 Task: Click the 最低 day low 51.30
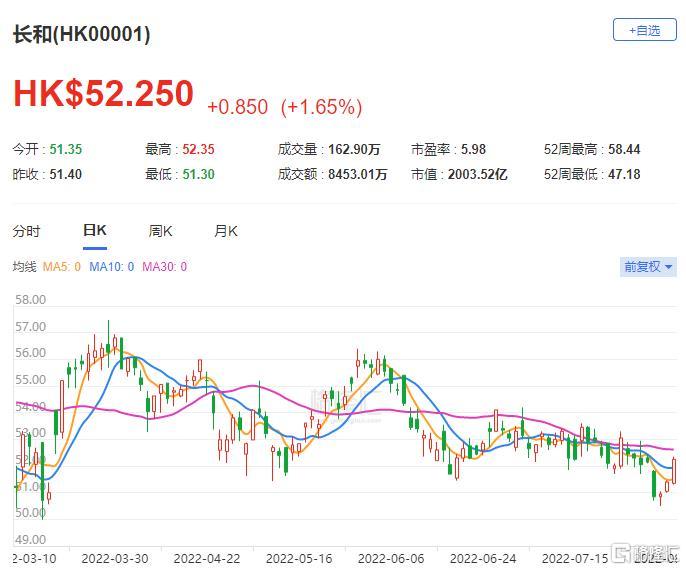pyautogui.click(x=198, y=174)
